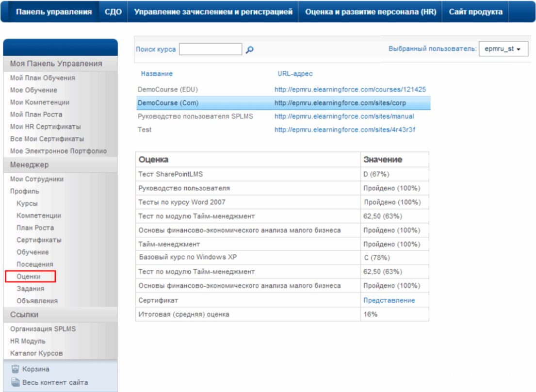The width and height of the screenshot is (536, 392).
Task: Click the Профиль sidebar item
Action: [24, 191]
